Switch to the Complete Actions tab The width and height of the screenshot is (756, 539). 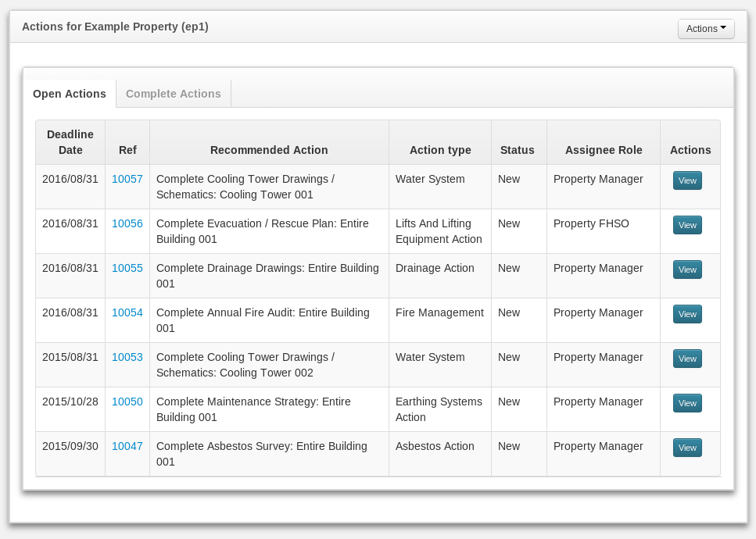coord(173,94)
